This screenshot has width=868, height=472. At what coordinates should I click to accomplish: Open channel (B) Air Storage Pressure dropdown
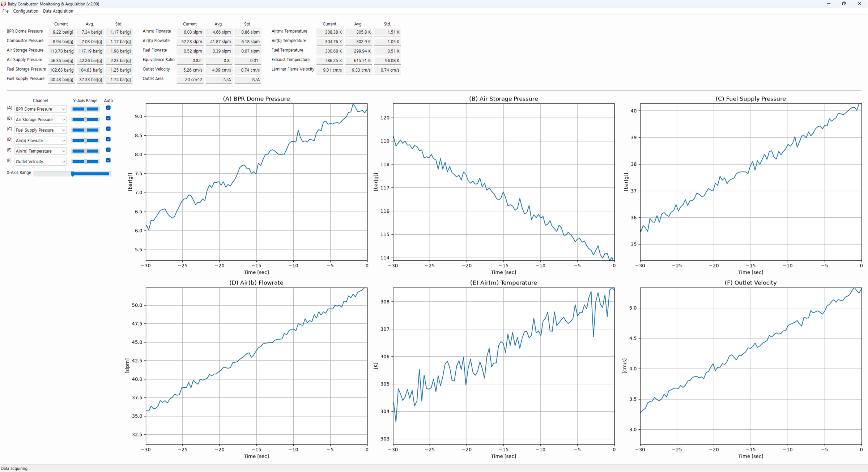(41, 119)
